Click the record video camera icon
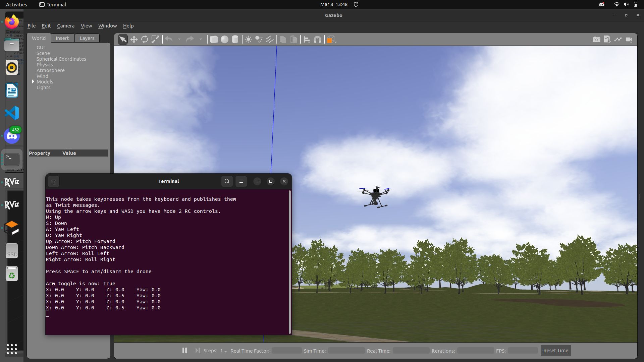 click(x=629, y=40)
